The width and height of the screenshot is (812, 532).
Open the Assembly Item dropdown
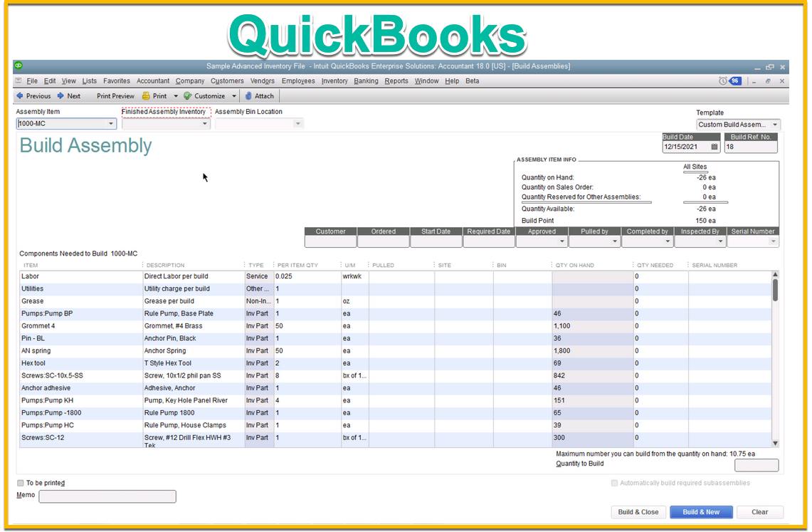click(111, 124)
